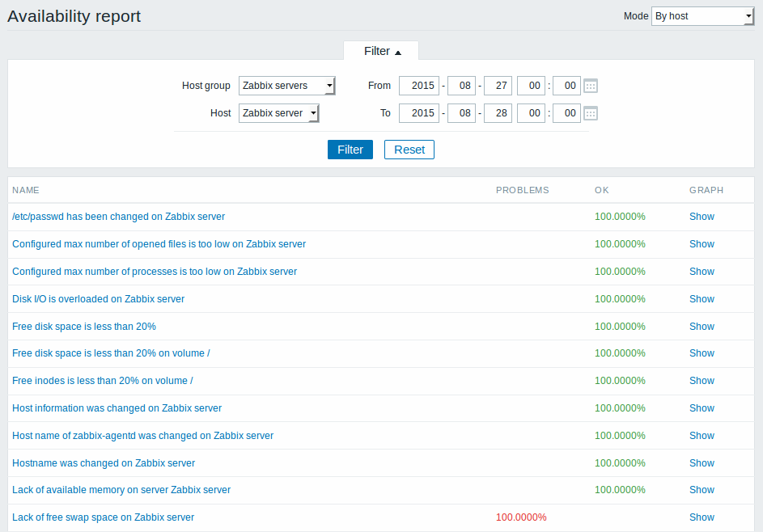Show graph for /etc/passwd has been changed
Viewport: 763px width, 532px height.
coord(702,217)
